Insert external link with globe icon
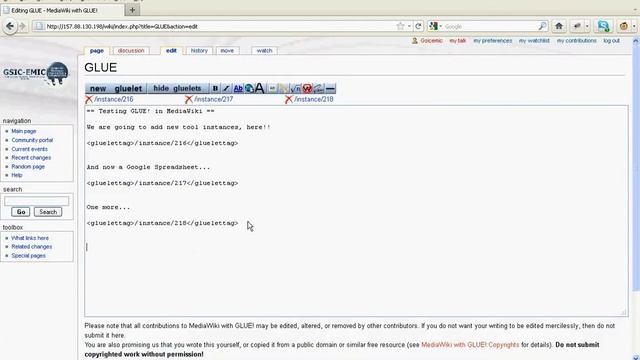The height and width of the screenshot is (360, 640). [x=249, y=88]
